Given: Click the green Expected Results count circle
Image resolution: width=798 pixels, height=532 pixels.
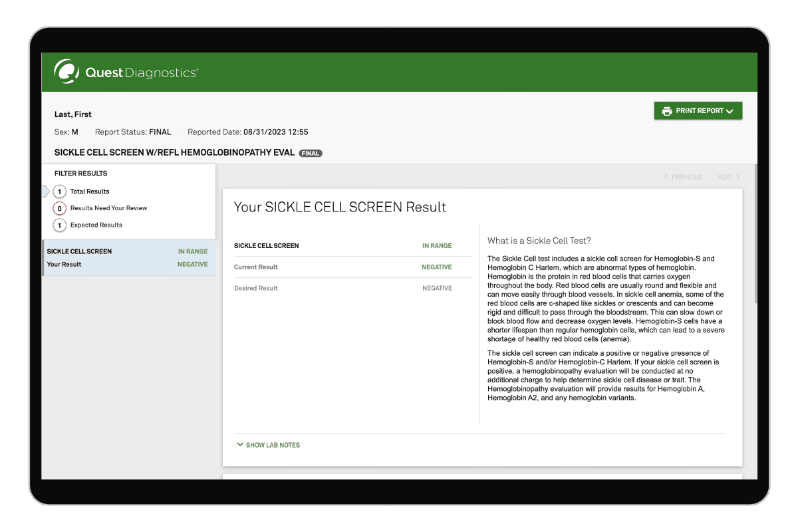Looking at the screenshot, I should pos(59,225).
